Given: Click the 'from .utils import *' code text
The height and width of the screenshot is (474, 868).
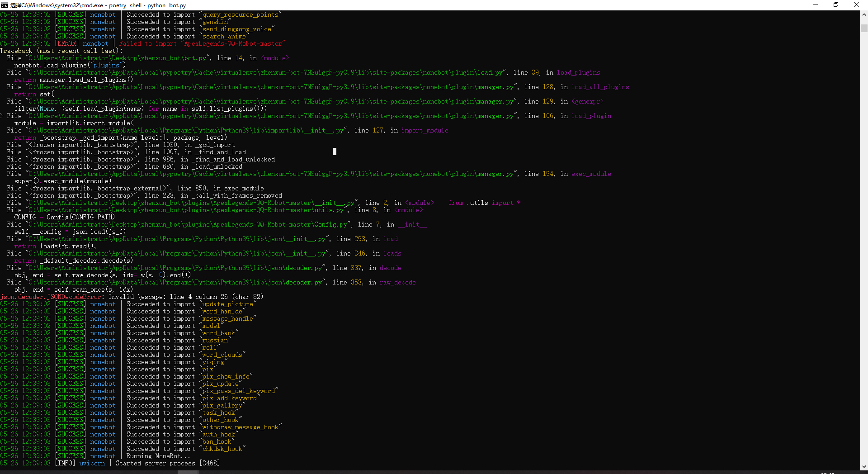Looking at the screenshot, I should 485,203.
